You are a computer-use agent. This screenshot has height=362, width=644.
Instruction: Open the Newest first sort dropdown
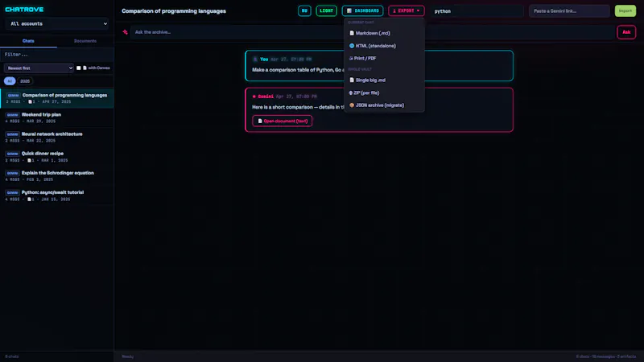pyautogui.click(x=39, y=68)
